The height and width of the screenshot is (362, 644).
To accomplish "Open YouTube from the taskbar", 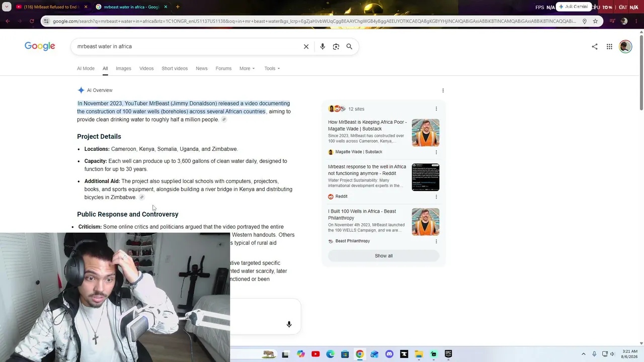I will [x=315, y=354].
